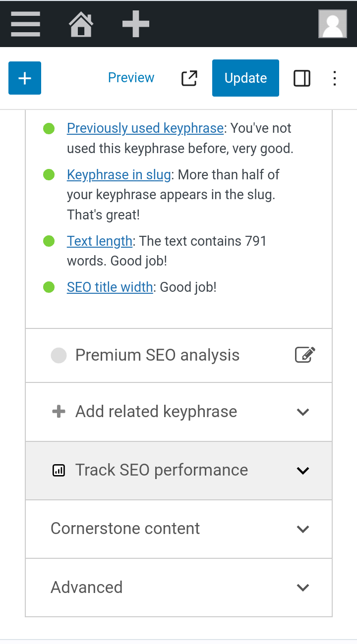Open the hamburger menu icon
This screenshot has width=357, height=644.
pyautogui.click(x=25, y=24)
